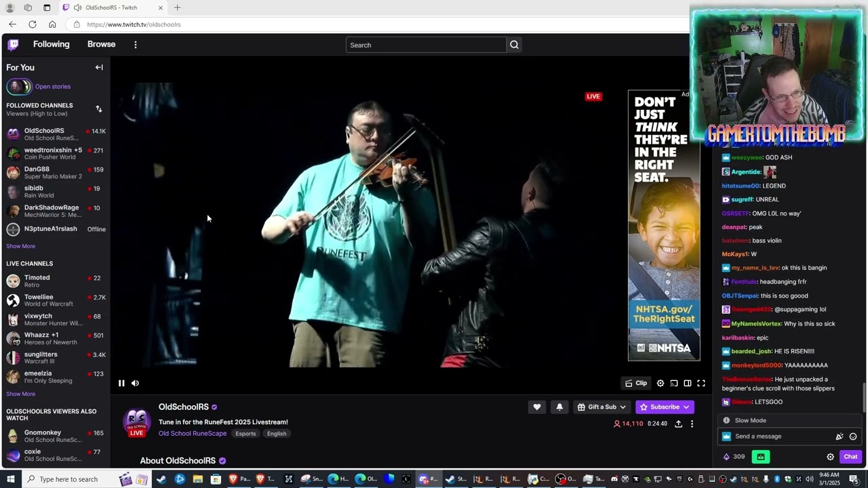Send message with Chat button
The image size is (868, 488).
coord(850,457)
